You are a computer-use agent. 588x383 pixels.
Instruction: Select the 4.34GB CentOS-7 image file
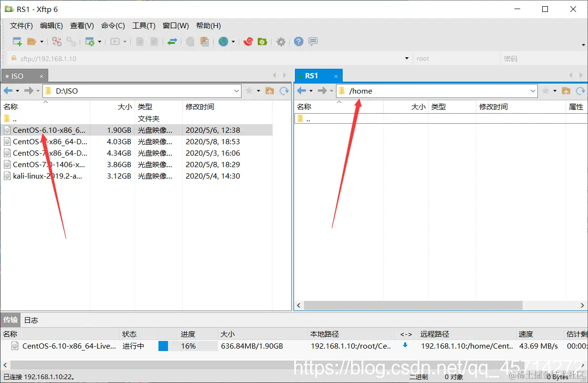(136, 153)
